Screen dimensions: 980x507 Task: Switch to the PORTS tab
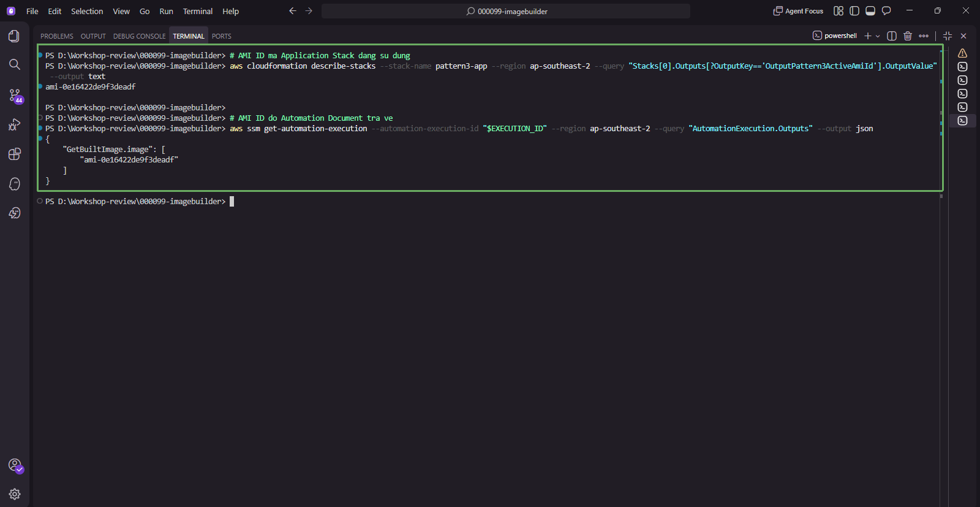pyautogui.click(x=222, y=36)
